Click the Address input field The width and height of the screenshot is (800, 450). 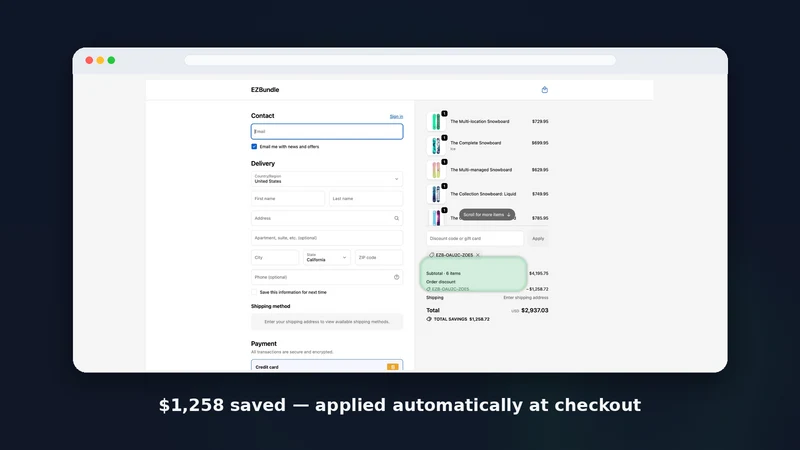[327, 218]
